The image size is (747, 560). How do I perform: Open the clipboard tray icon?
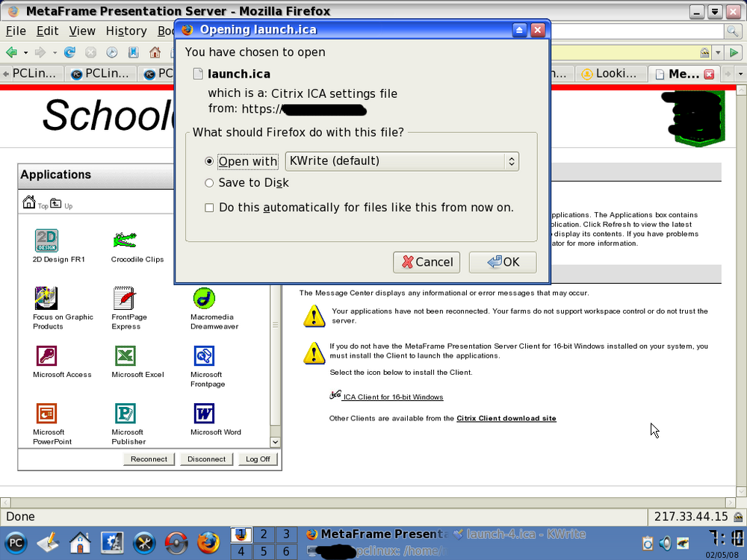pos(648,544)
